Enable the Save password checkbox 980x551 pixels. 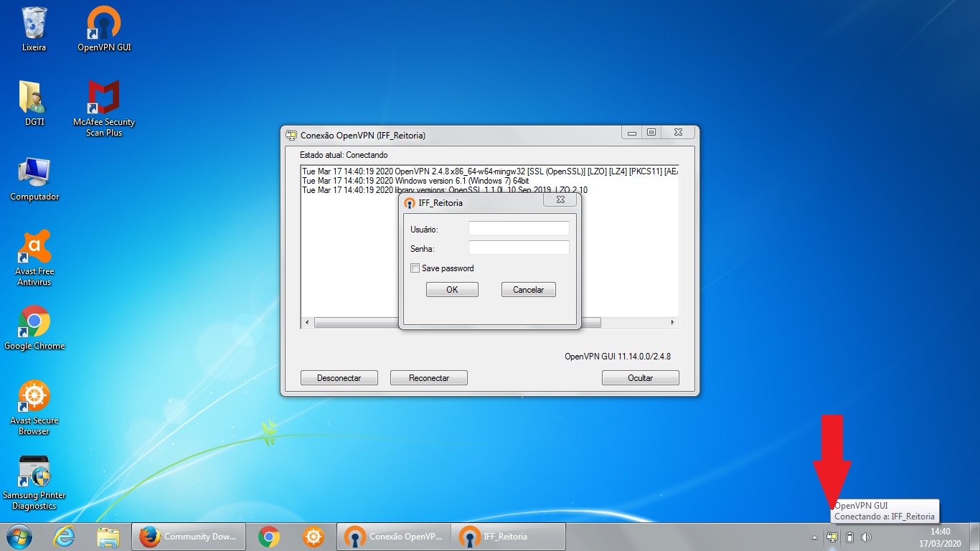415,268
